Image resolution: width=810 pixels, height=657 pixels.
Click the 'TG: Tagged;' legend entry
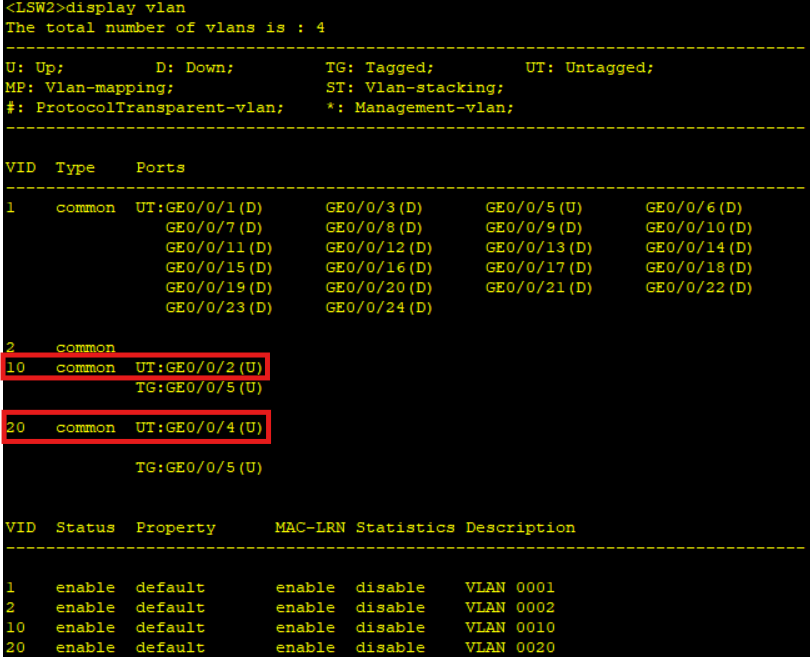380,68
